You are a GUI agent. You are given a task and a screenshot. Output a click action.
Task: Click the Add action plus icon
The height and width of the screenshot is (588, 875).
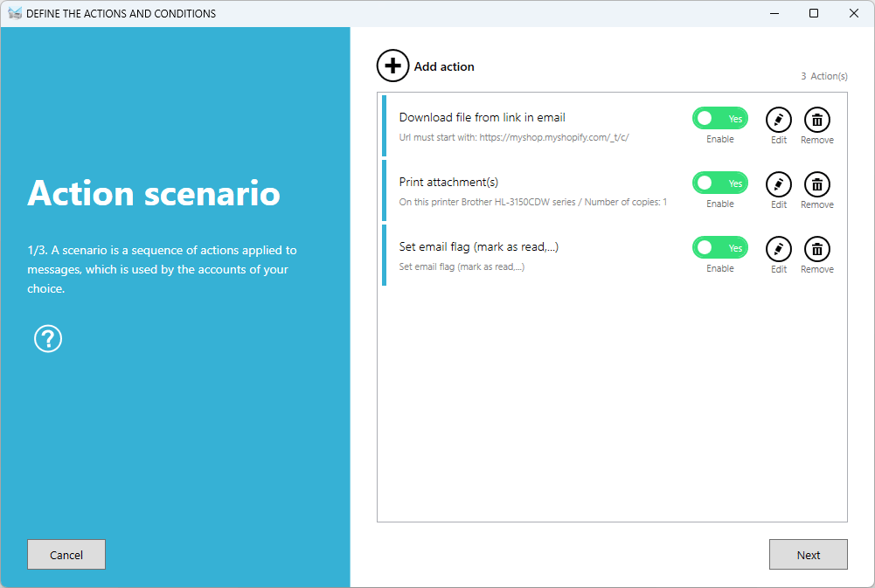(x=392, y=66)
